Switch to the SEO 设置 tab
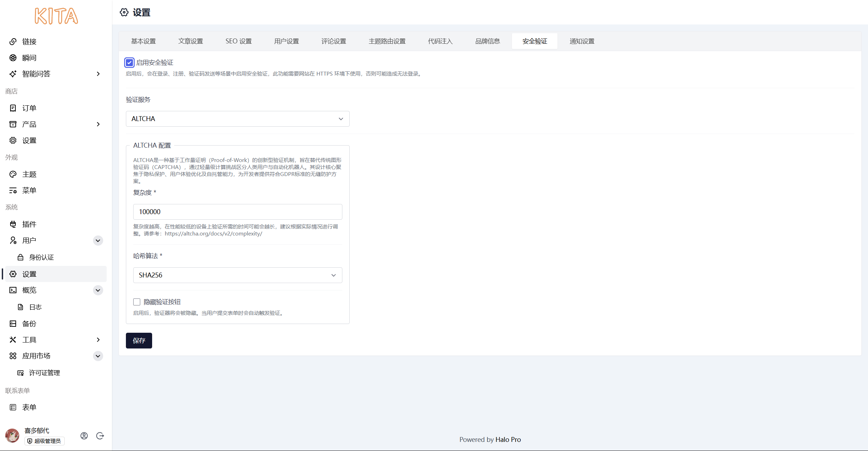The width and height of the screenshot is (868, 451). point(239,41)
